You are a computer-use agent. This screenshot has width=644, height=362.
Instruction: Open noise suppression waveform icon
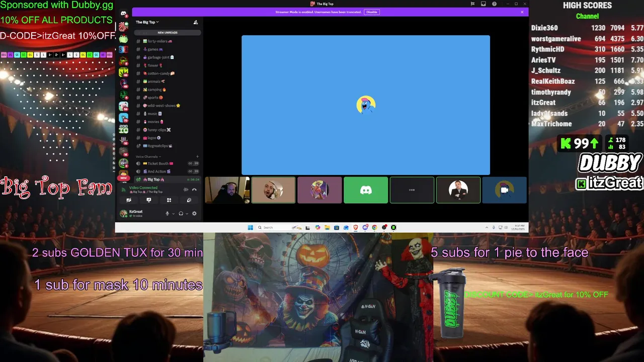pyautogui.click(x=186, y=190)
